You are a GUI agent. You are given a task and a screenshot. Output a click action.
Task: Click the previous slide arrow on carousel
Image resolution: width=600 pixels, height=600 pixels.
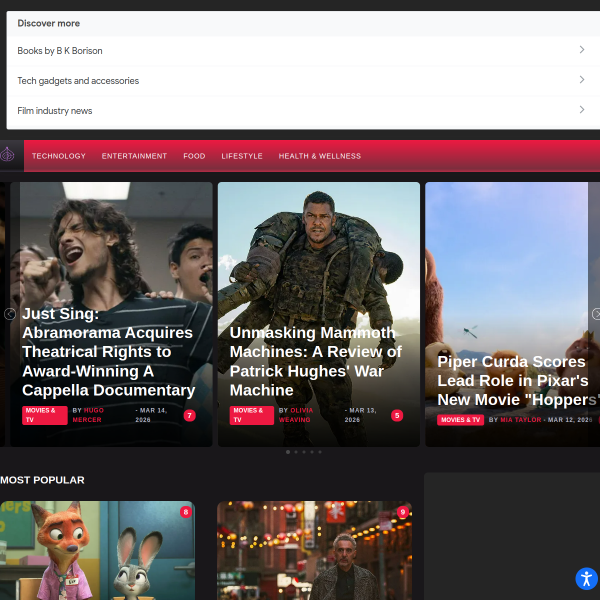tap(10, 314)
